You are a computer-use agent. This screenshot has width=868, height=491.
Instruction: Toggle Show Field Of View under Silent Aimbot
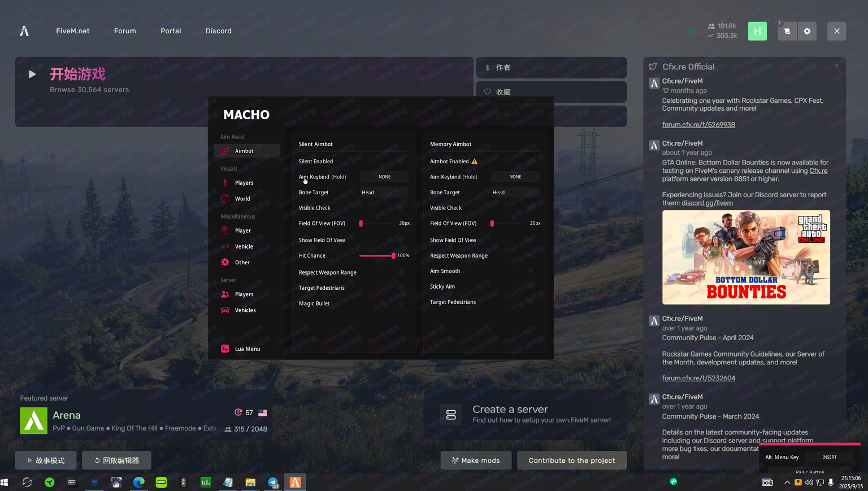pyautogui.click(x=400, y=240)
